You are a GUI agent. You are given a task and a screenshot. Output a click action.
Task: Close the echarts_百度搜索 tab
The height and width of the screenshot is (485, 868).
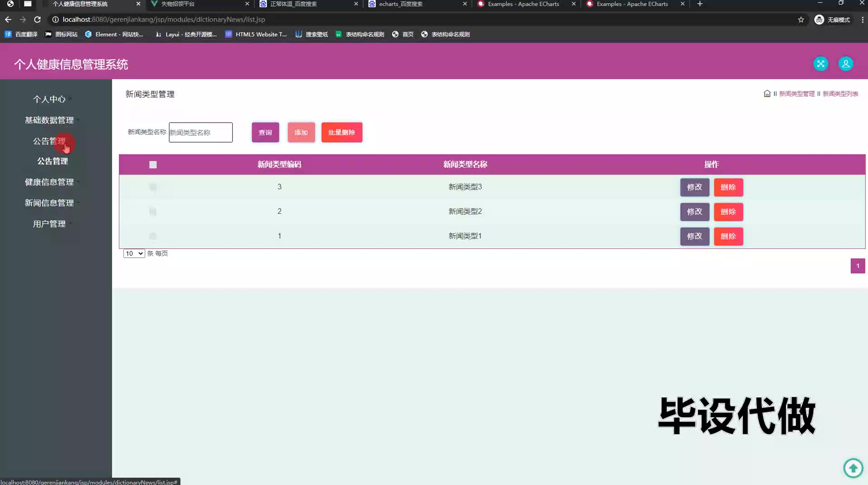click(x=465, y=4)
